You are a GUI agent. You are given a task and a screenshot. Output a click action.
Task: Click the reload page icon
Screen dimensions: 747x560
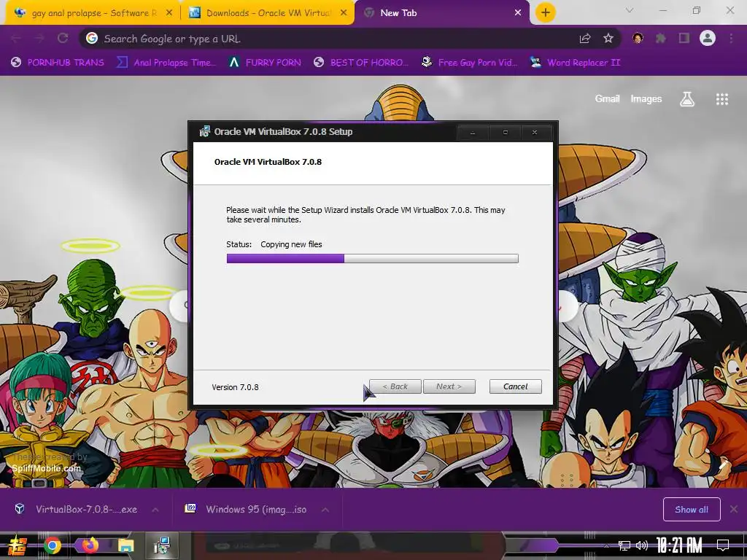click(63, 38)
